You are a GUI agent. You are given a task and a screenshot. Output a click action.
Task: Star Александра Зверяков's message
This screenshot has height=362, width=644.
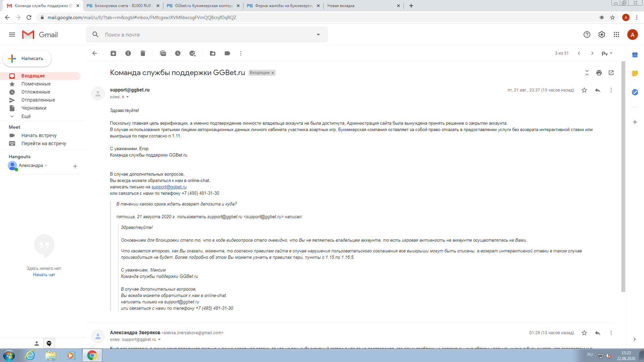pyautogui.click(x=584, y=333)
